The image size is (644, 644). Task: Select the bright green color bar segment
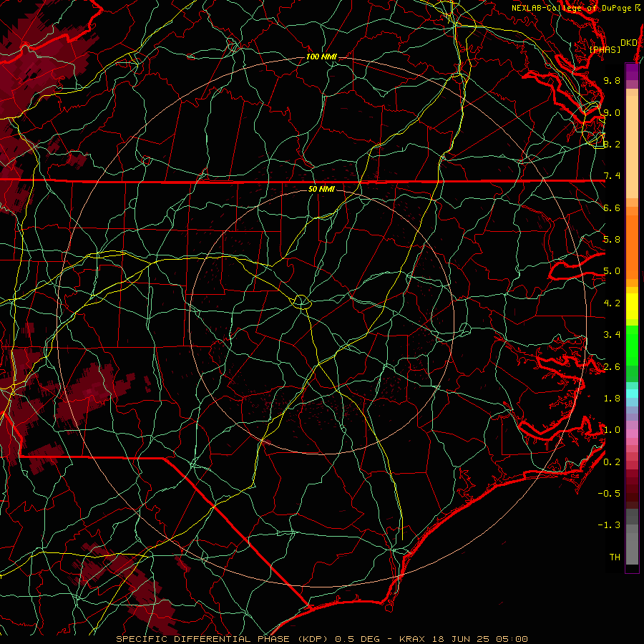point(632,345)
